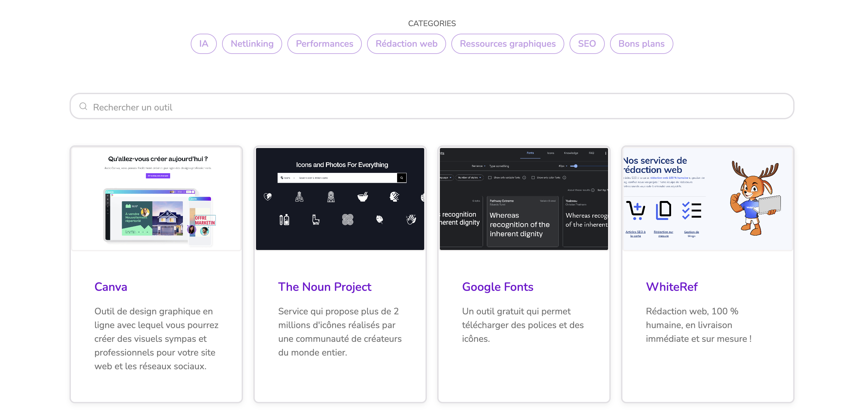The image size is (868, 415).
Task: Click the leaf icon in Noun Project preview
Action: [x=379, y=220]
